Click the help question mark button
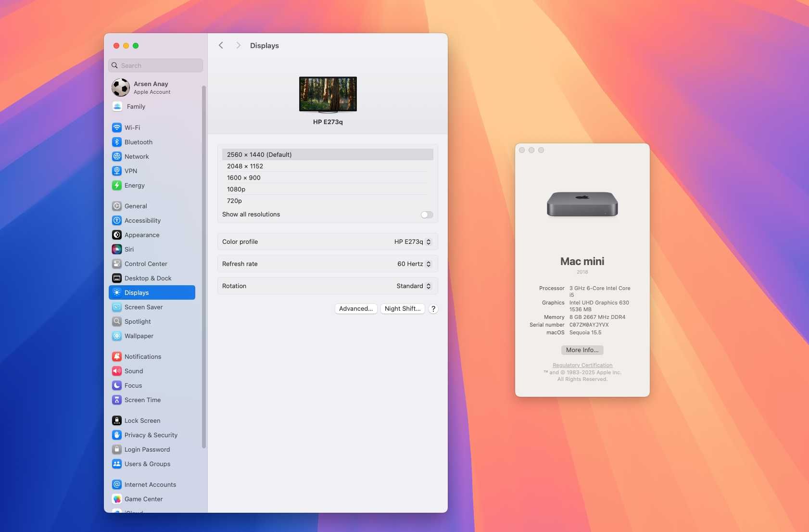This screenshot has width=809, height=532. click(433, 309)
